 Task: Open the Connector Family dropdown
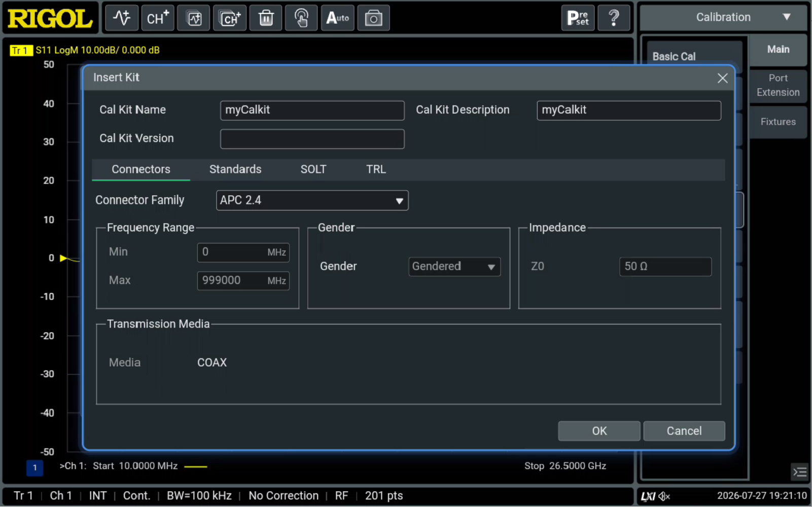312,200
